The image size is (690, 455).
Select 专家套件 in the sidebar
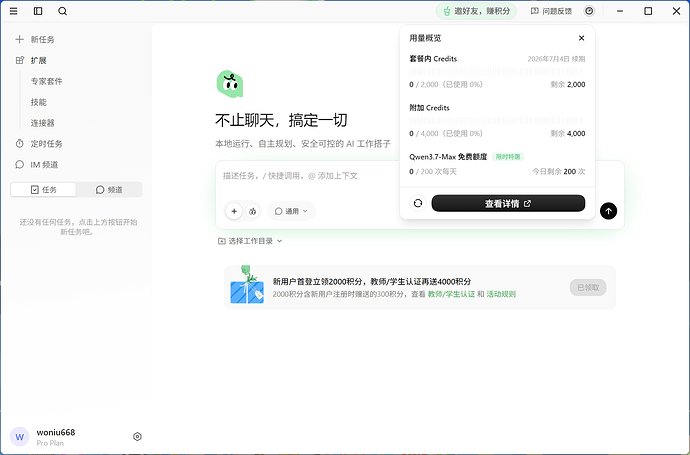coord(46,81)
